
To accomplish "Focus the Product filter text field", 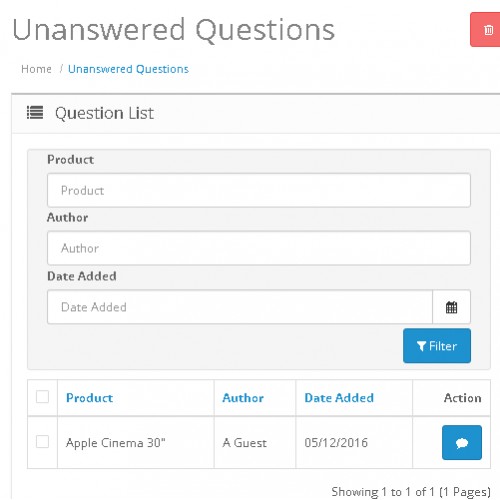I will point(259,190).
